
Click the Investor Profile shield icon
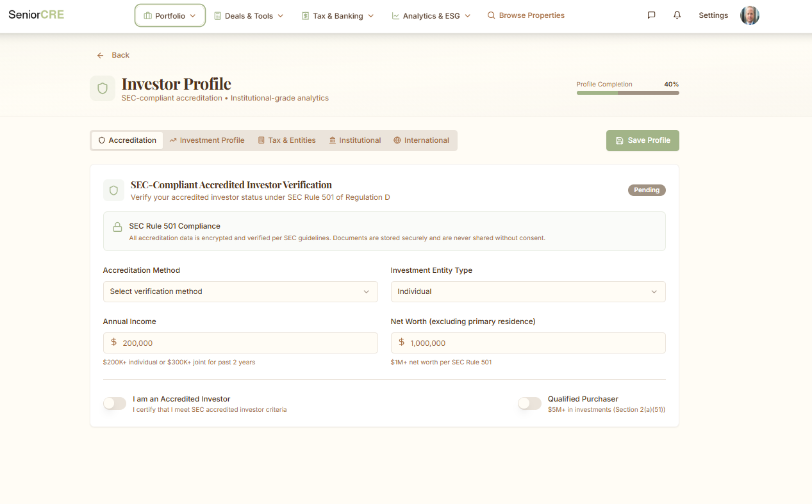click(x=103, y=88)
